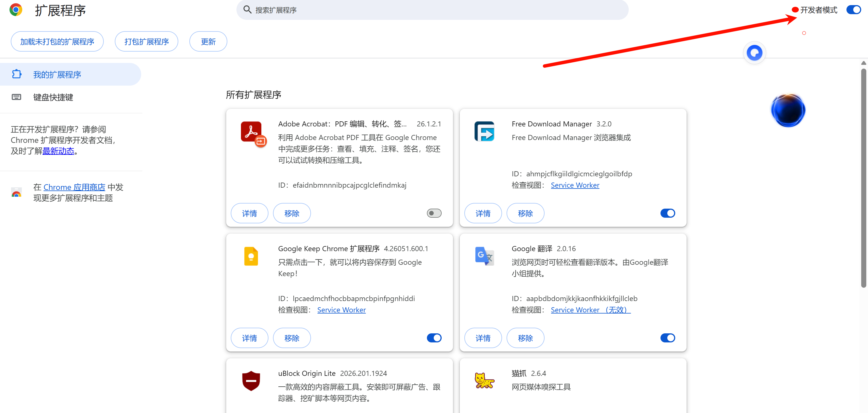The image size is (868, 413).
Task: Disable the Free Download Manager toggle
Action: 667,213
